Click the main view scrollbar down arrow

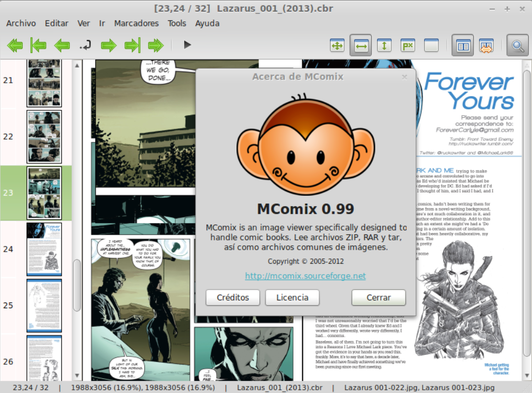coord(527,375)
